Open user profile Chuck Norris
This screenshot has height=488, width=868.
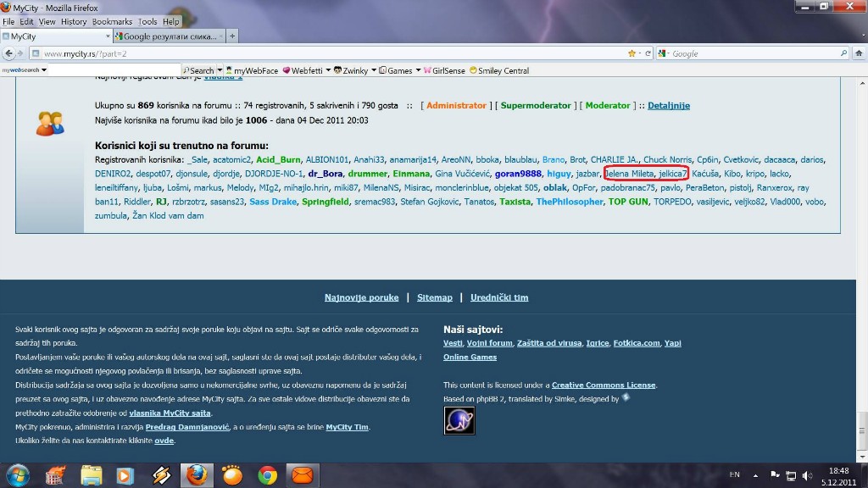tap(667, 159)
